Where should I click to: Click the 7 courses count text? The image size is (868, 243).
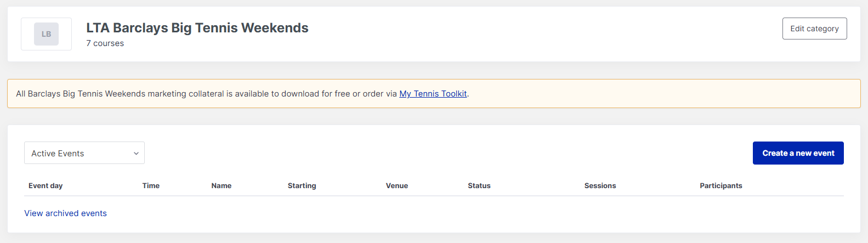click(x=105, y=43)
